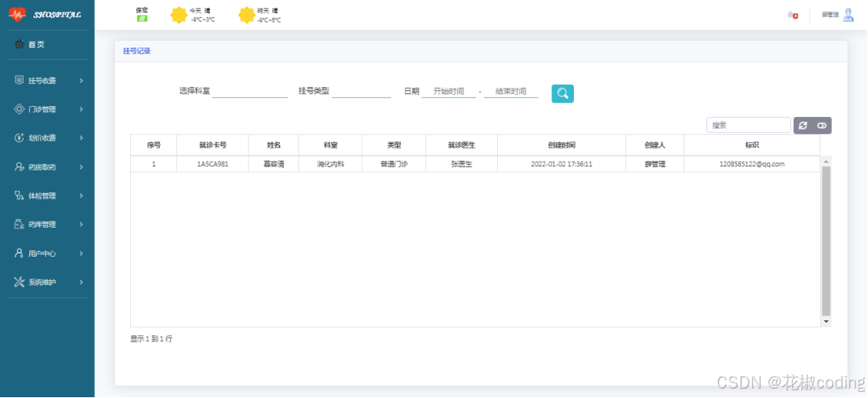Click the table scrollbar down arrow
868x398 pixels.
[x=826, y=322]
